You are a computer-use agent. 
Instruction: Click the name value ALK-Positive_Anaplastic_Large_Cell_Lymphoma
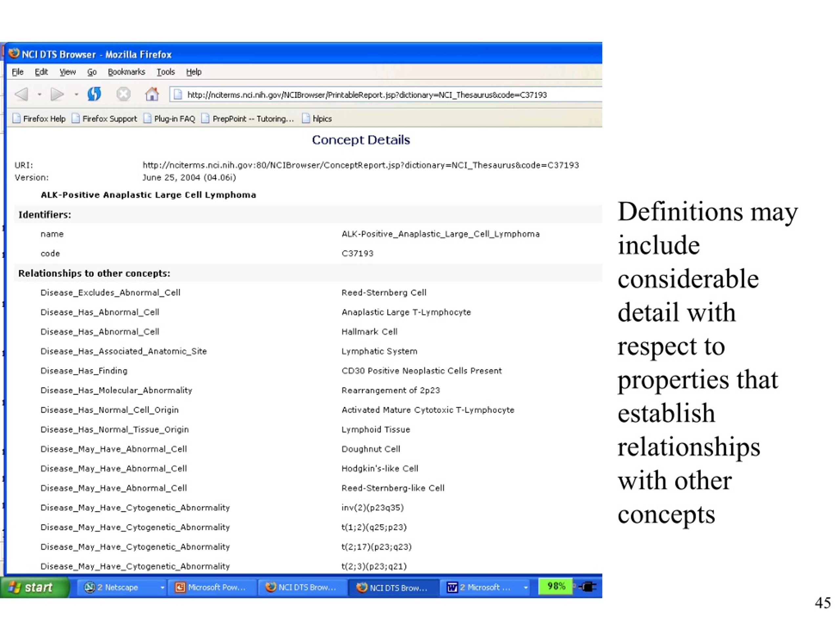point(440,234)
